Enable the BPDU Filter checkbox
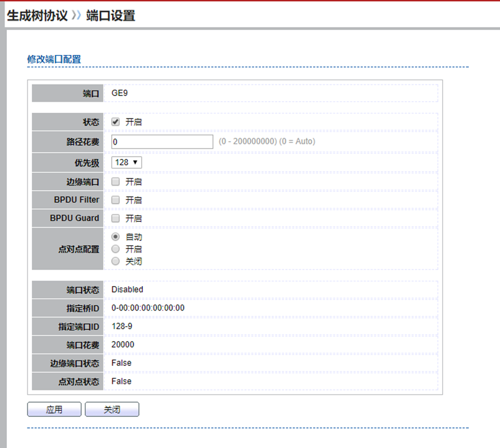The image size is (500, 448). click(x=116, y=200)
